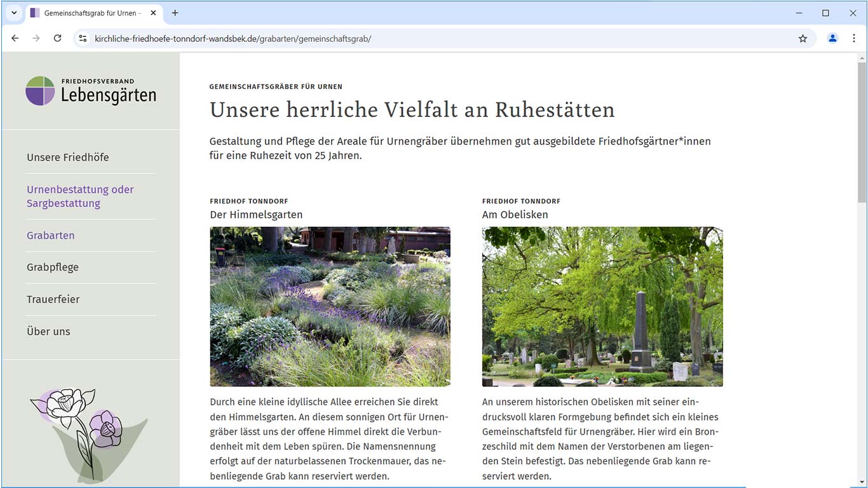Screen dimensions: 868x488
Task: Select Grabarten in the sidebar
Action: point(51,235)
